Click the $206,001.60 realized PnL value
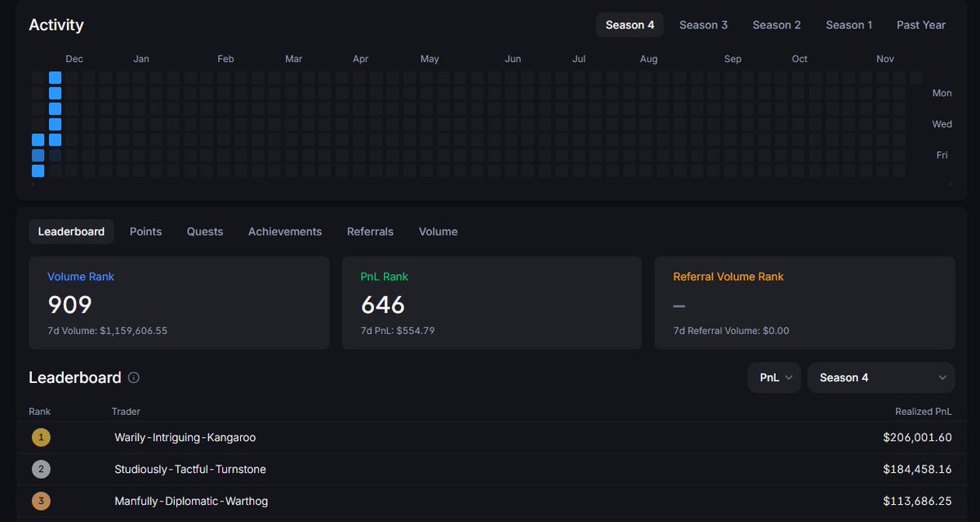 [917, 437]
